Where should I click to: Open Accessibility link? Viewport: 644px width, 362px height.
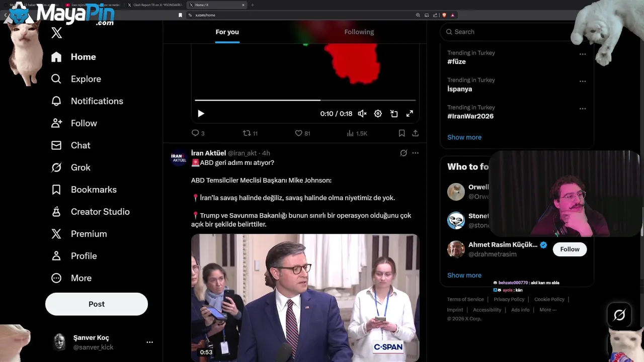(x=487, y=310)
